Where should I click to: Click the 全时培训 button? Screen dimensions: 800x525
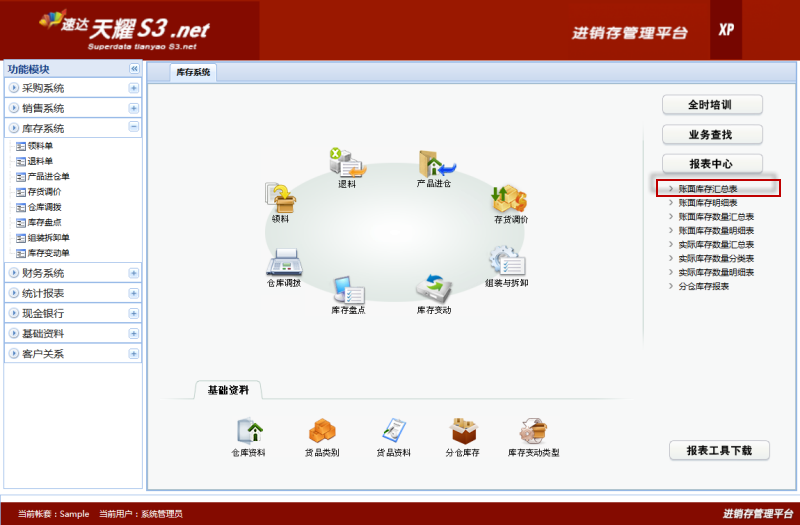pyautogui.click(x=711, y=105)
